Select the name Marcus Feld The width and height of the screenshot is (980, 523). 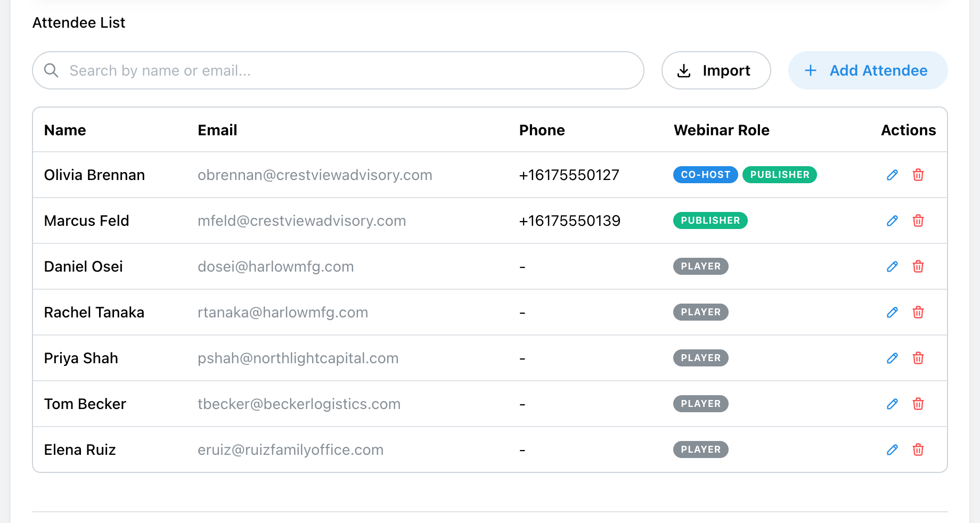[86, 220]
